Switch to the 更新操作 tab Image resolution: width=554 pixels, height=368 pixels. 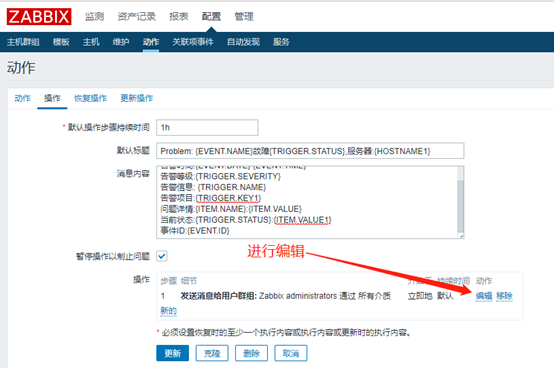coord(137,98)
